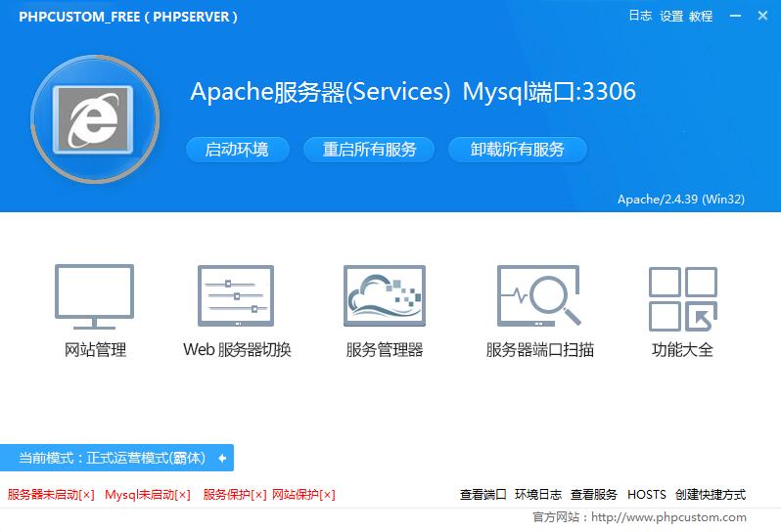Click the Web 服务器切换 sliders icon
Screen dimensions: 781x532
coord(236,296)
